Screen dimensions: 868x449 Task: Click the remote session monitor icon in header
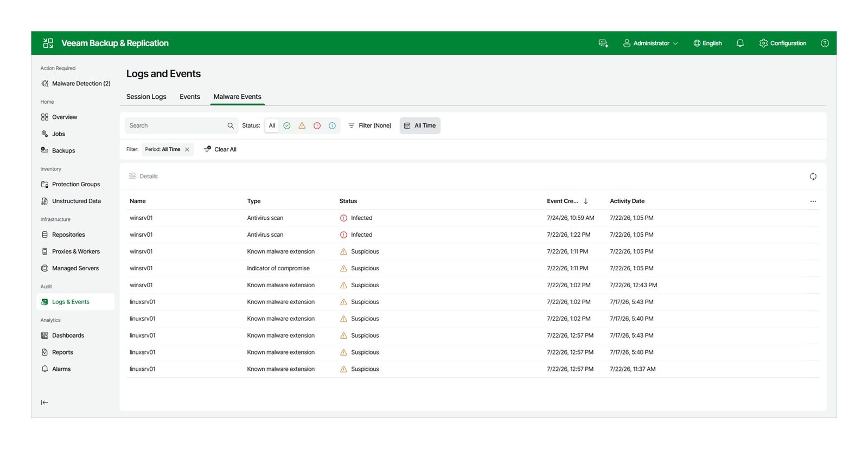(x=603, y=43)
